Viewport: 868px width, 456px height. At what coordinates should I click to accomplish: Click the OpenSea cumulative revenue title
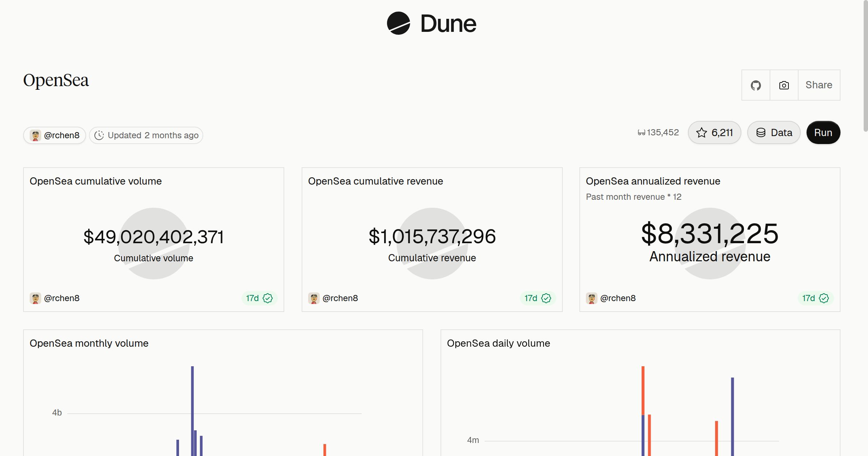point(375,181)
